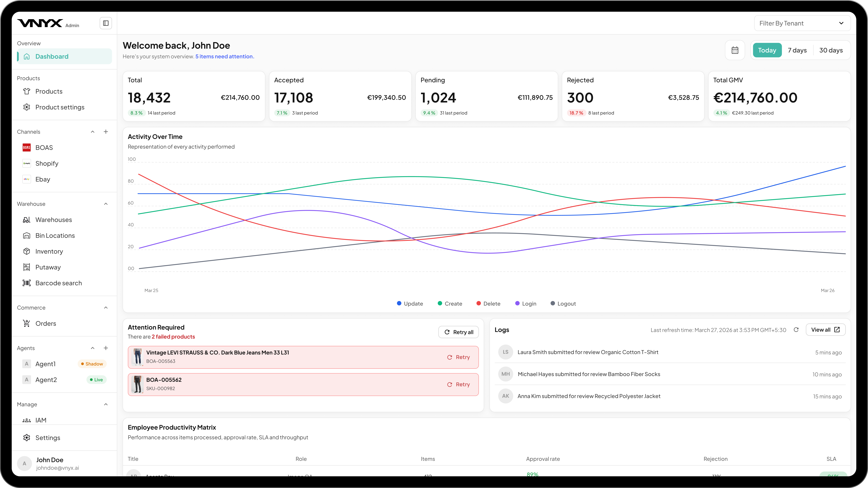Click the johndoe@vnyx.ai email text
Viewport: 868px width, 488px height.
click(58, 468)
